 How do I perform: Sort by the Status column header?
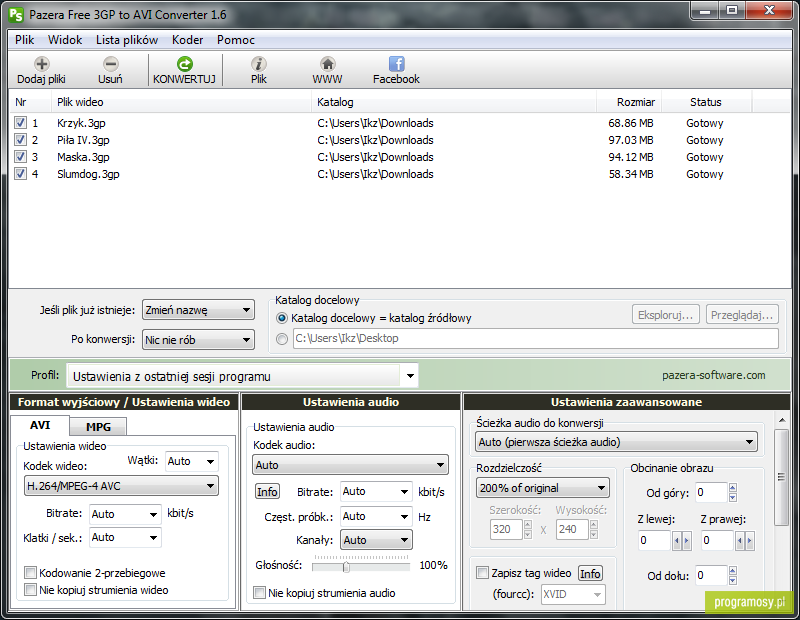point(707,102)
